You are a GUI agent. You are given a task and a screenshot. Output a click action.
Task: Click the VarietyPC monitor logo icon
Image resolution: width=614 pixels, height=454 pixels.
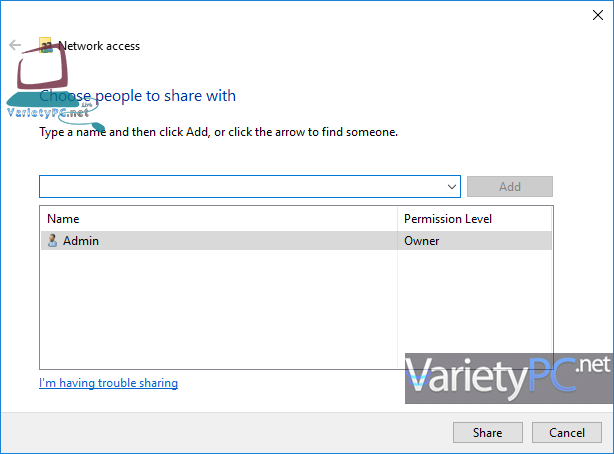pos(44,75)
